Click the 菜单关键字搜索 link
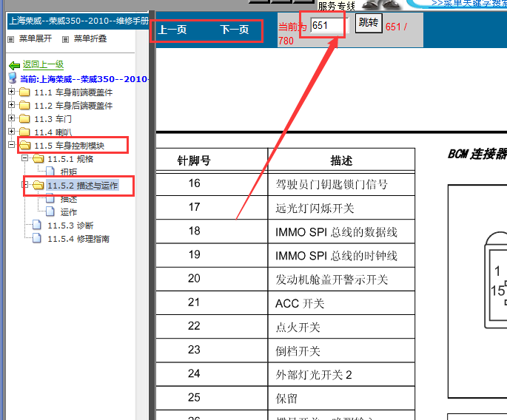Screen dimensions: 507x420 469,3
